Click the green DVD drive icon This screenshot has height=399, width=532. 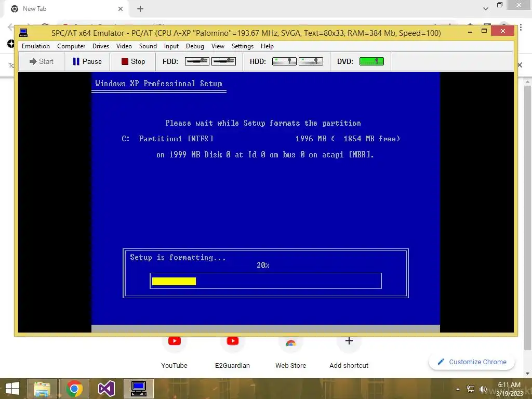[x=371, y=61]
